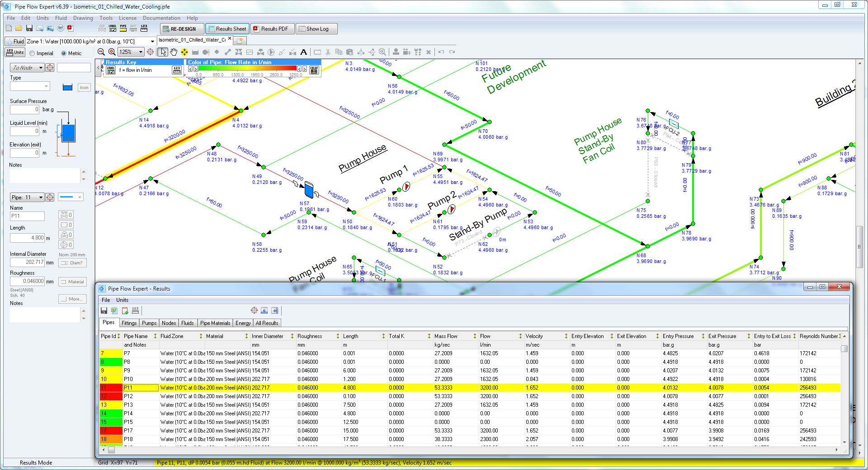Click the Internal Diameter input field
Viewport: 868px width, 470px height.
pyautogui.click(x=27, y=262)
